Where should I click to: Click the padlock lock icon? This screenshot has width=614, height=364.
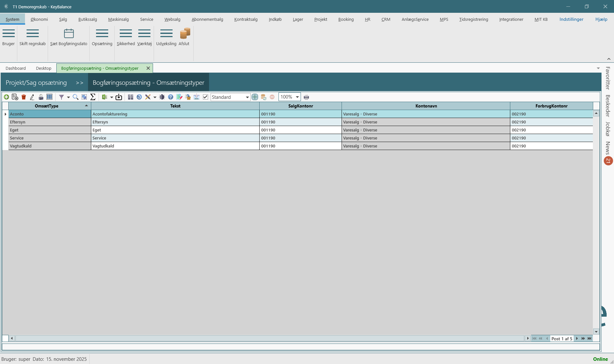coord(41,97)
